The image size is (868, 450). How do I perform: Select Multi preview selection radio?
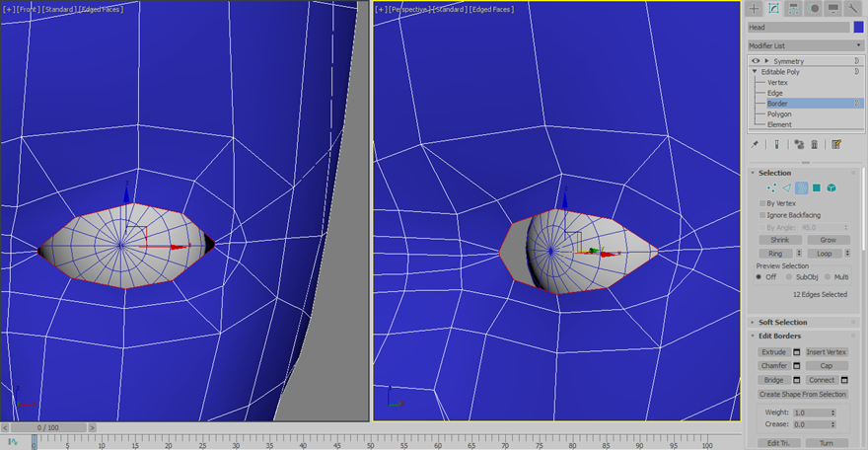[828, 276]
